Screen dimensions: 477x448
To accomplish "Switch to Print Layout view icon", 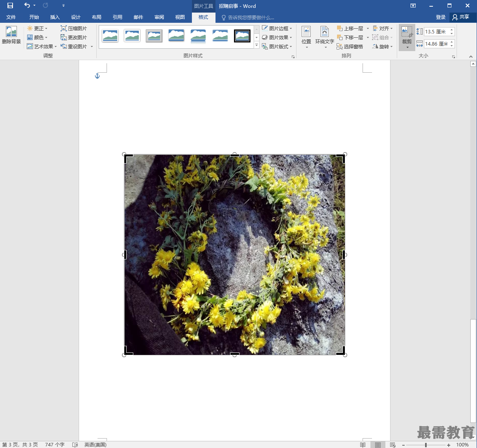I will point(378,444).
